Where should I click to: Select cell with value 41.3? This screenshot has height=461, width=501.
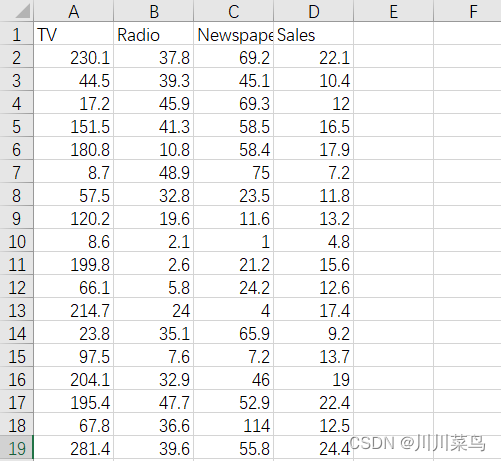point(154,126)
